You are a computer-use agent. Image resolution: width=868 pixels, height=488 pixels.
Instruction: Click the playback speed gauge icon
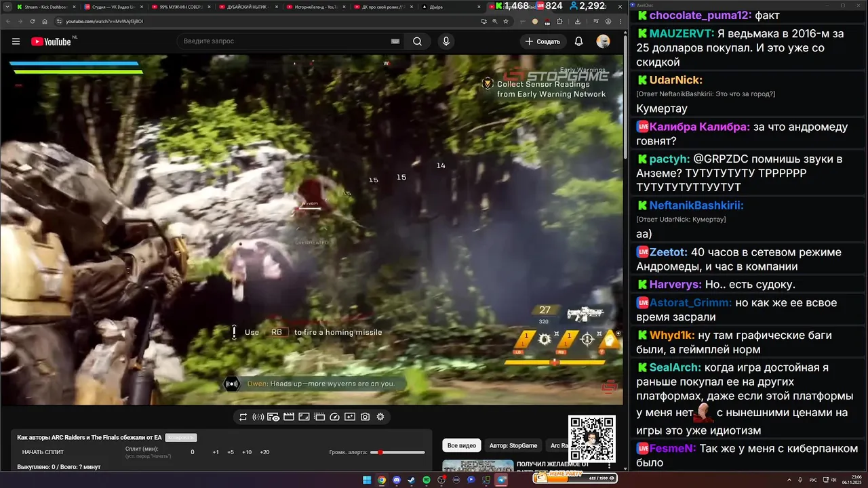334,417
